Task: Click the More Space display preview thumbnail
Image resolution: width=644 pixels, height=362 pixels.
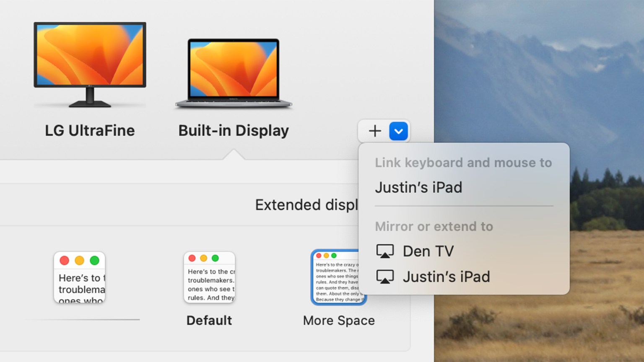Action: [x=339, y=277]
